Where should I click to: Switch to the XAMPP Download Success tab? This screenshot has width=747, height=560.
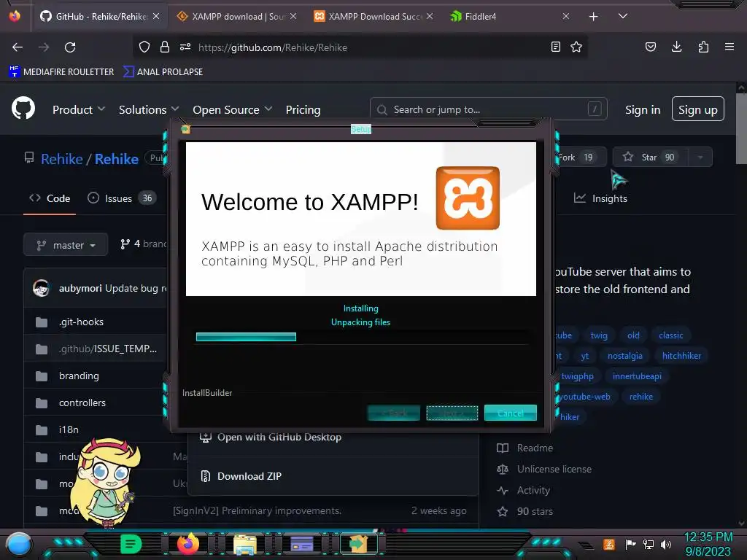(x=374, y=16)
